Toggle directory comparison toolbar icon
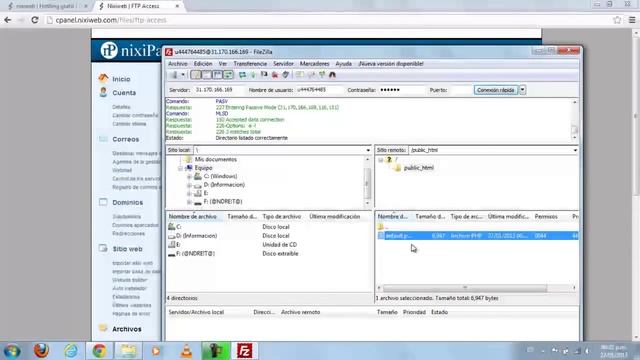 (x=311, y=75)
